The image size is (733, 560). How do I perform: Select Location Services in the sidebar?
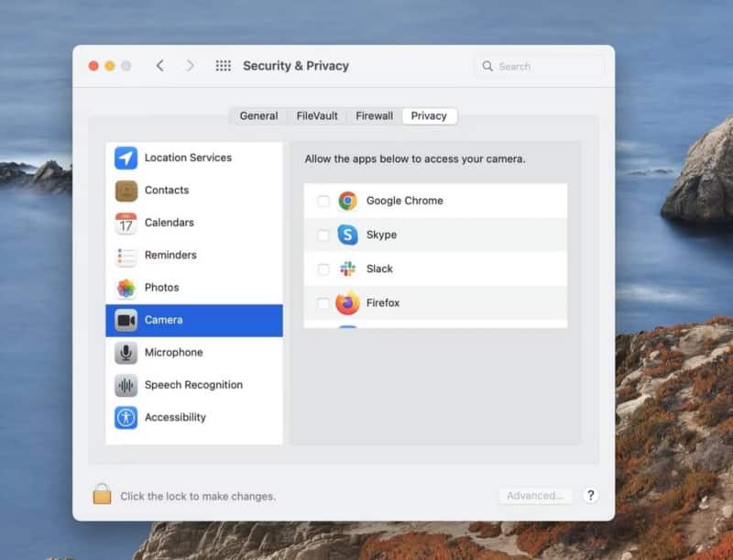(x=188, y=158)
